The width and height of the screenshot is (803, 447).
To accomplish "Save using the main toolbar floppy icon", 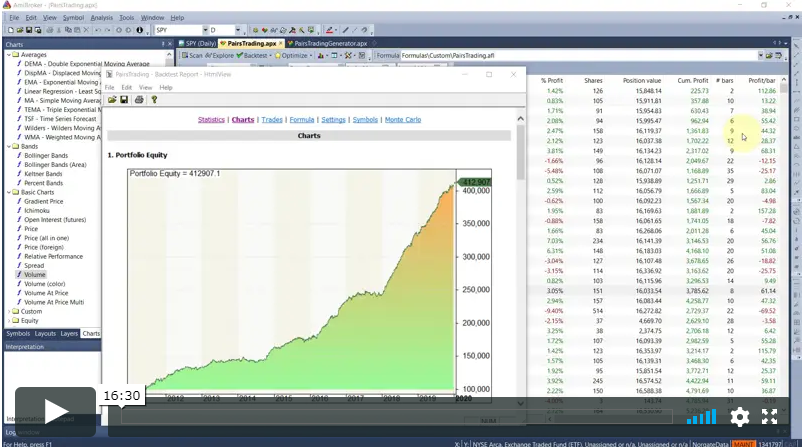I will 29,30.
